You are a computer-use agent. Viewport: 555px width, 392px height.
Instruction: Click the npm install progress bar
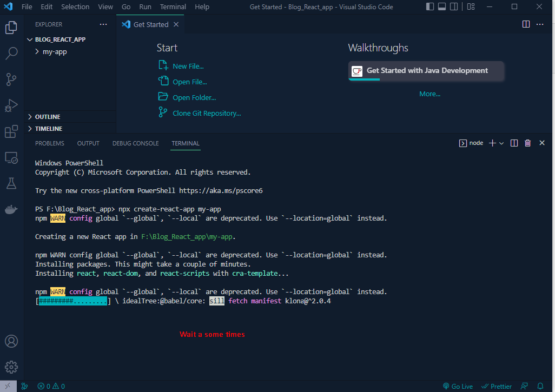point(73,301)
